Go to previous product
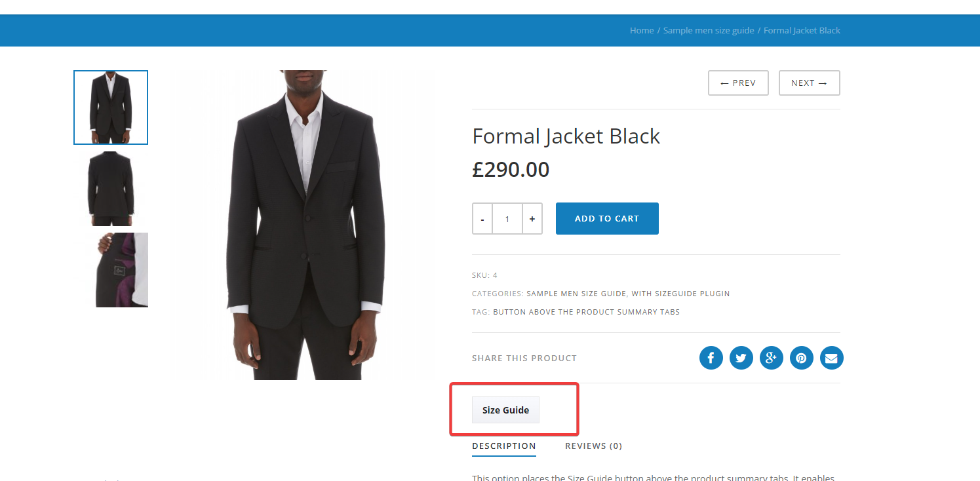This screenshot has height=481, width=980. click(738, 83)
